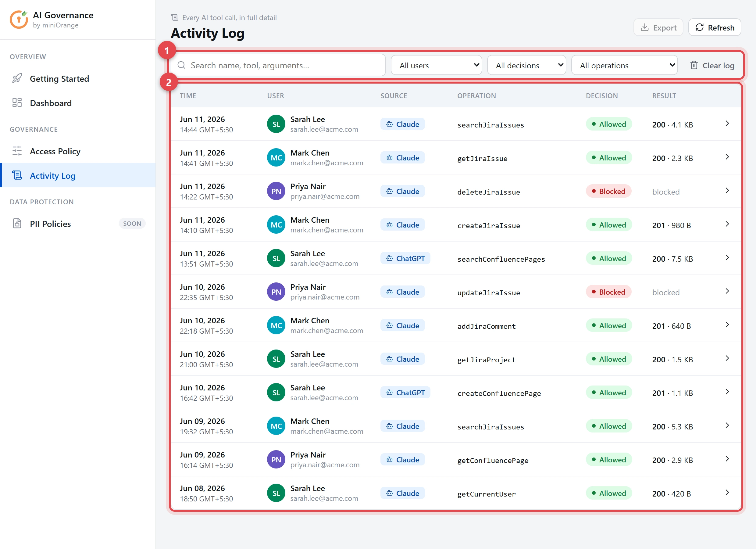Open the All users filter dropdown
This screenshot has height=549, width=756.
(436, 65)
